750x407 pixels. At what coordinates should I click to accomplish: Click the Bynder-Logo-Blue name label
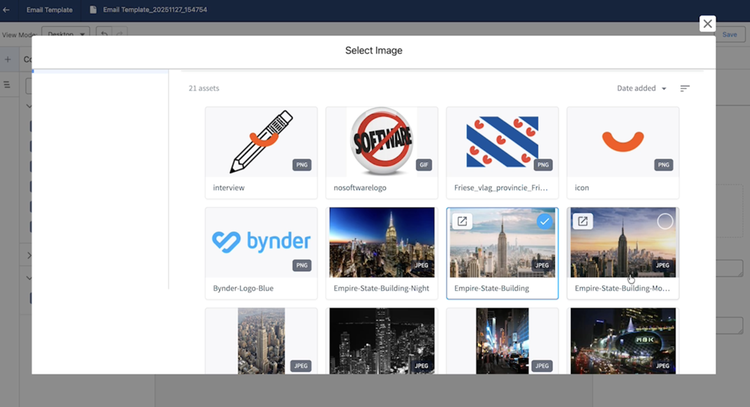[x=243, y=288]
